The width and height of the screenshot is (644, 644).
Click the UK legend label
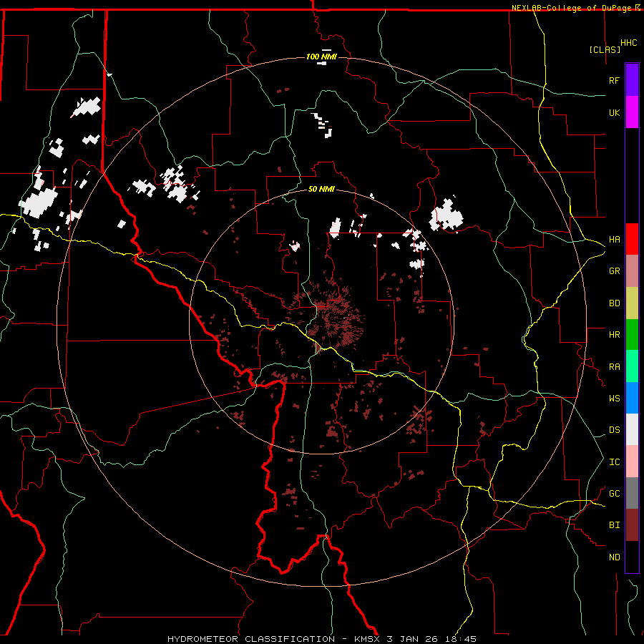point(615,112)
